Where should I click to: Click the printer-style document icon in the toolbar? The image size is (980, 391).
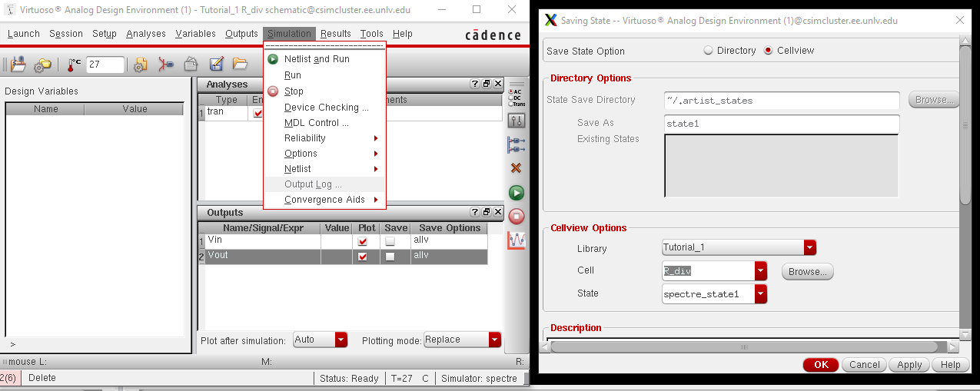point(191,65)
